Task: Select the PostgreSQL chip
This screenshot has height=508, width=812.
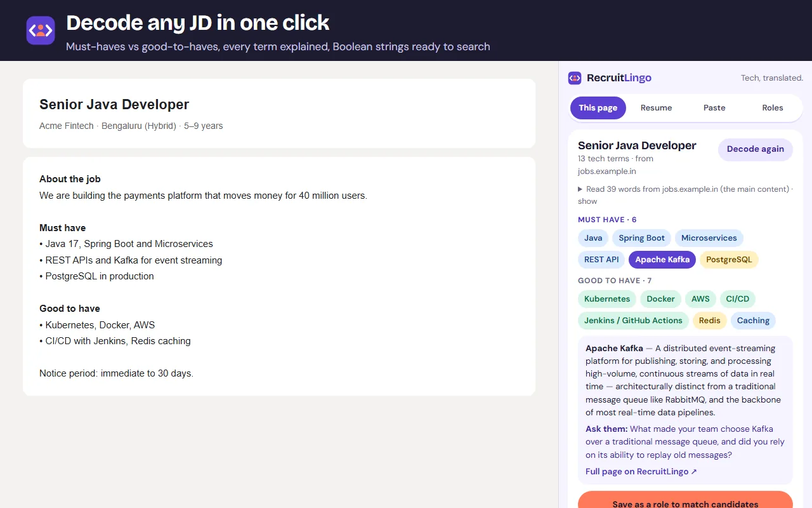Action: tap(729, 260)
